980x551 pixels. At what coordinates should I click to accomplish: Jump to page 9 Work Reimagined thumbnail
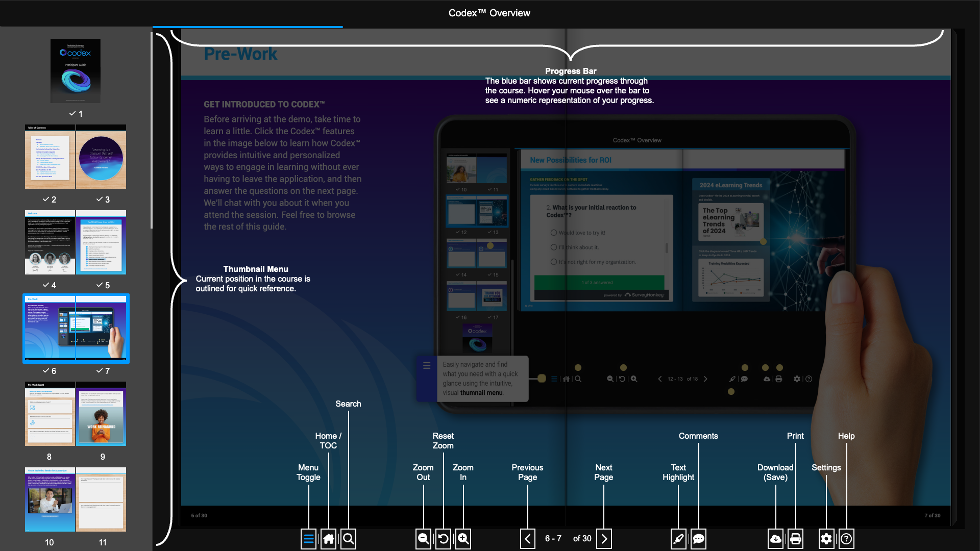click(101, 415)
